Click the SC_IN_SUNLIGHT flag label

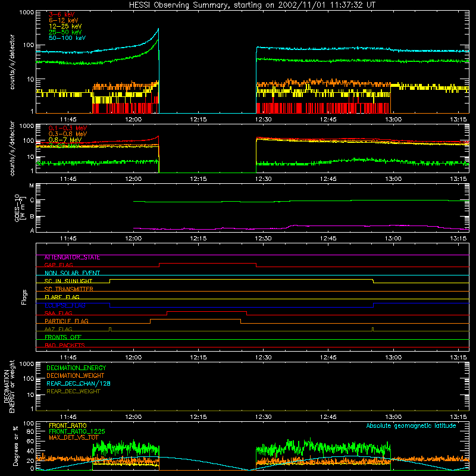tap(68, 281)
